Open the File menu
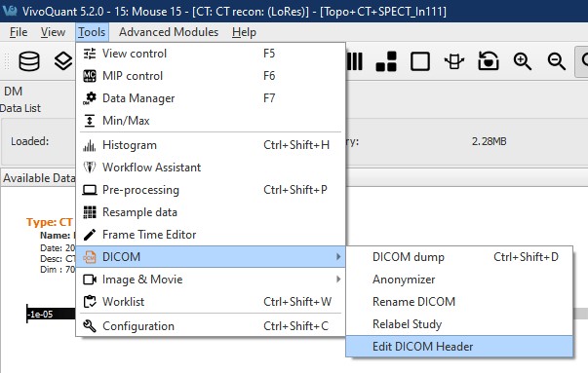The height and width of the screenshot is (373, 588). click(19, 32)
